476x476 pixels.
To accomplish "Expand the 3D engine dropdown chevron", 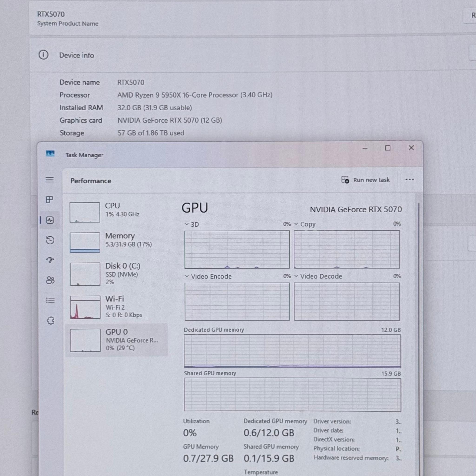I will (186, 224).
